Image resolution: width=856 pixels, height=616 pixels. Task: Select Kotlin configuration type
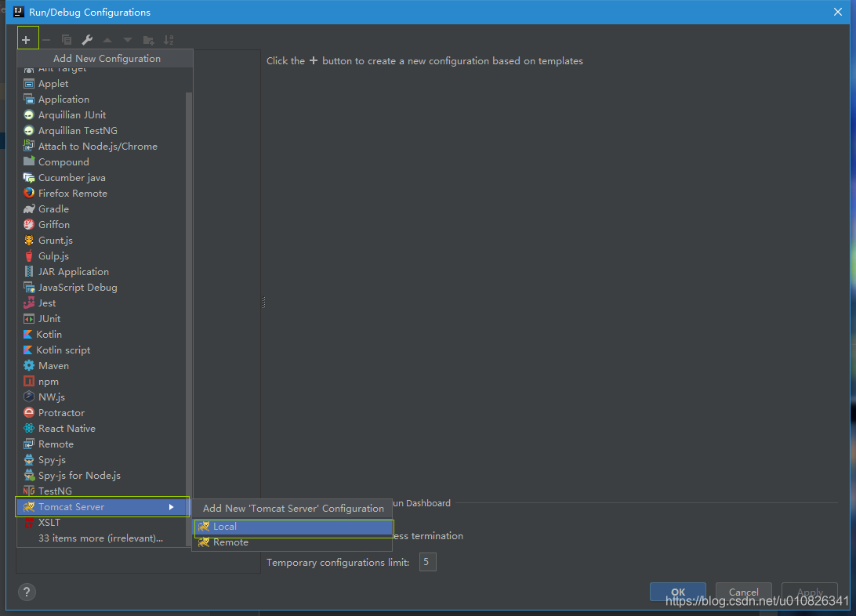pyautogui.click(x=102, y=335)
